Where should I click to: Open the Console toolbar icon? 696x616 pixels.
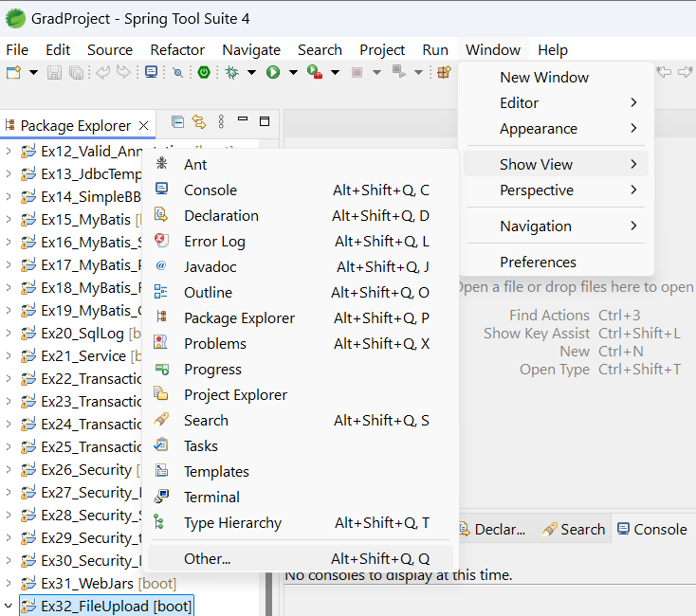coord(151,72)
